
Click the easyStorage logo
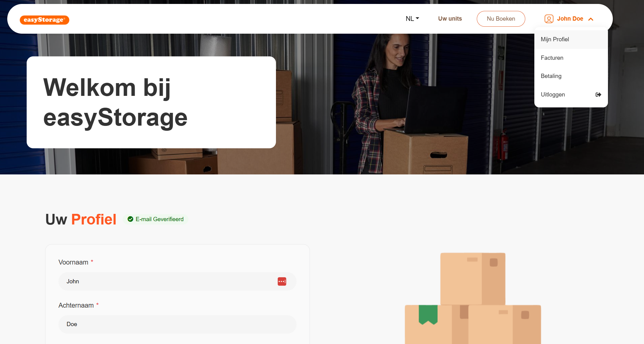click(x=45, y=20)
